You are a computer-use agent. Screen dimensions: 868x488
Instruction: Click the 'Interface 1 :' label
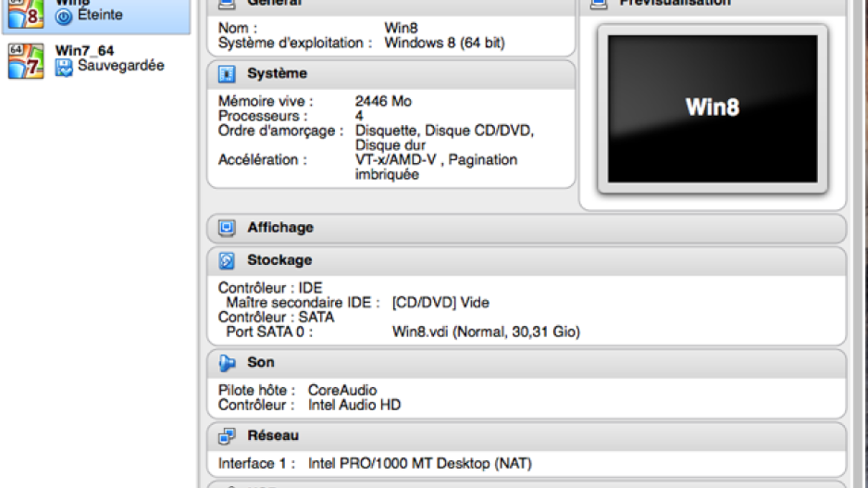(256, 464)
